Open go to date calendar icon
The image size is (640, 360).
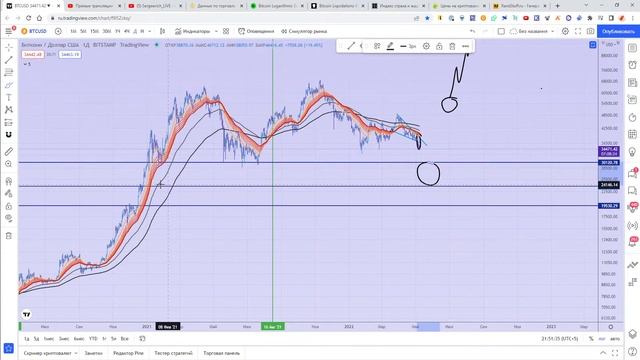point(142,339)
